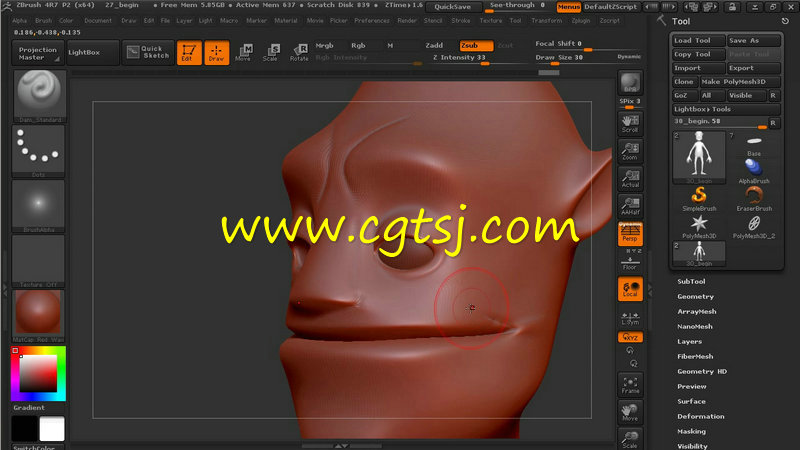Toggle L.Sym local symmetry
The image size is (800, 450).
point(630,317)
